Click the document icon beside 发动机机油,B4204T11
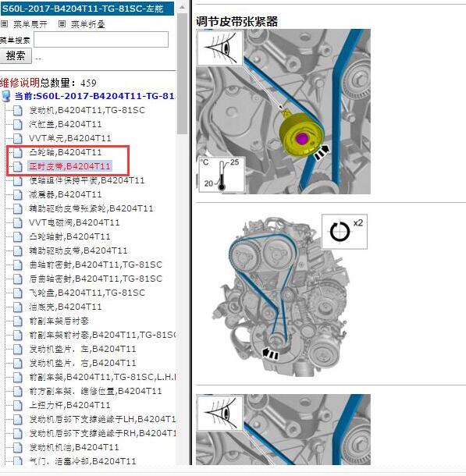466x476 pixels. 18,447
